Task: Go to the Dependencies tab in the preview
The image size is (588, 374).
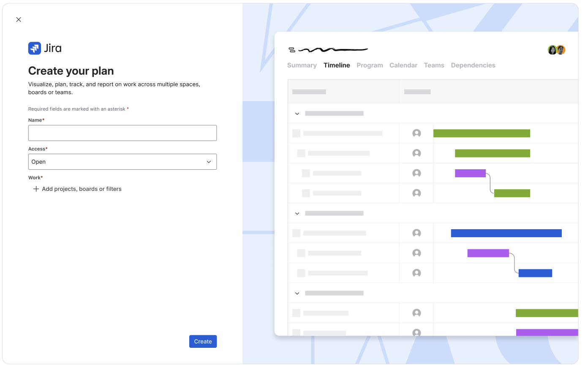Action: [473, 65]
